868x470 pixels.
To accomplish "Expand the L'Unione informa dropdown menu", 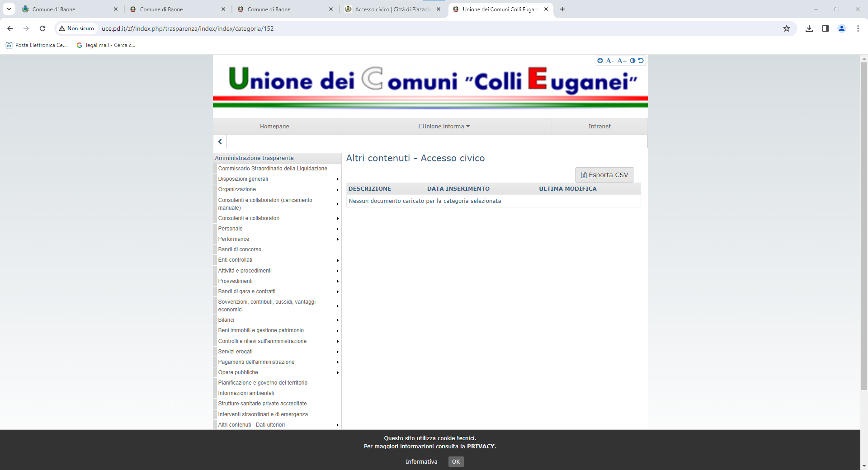I will pyautogui.click(x=443, y=127).
